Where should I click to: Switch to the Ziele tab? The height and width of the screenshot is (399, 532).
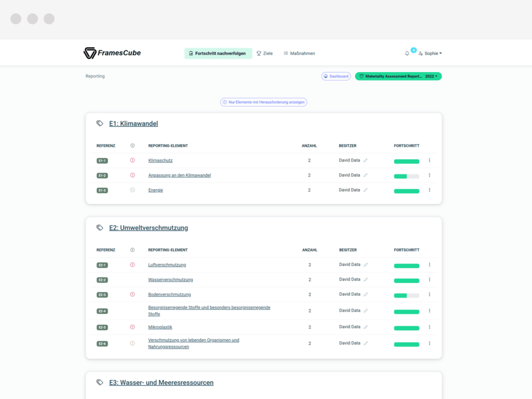[264, 54]
